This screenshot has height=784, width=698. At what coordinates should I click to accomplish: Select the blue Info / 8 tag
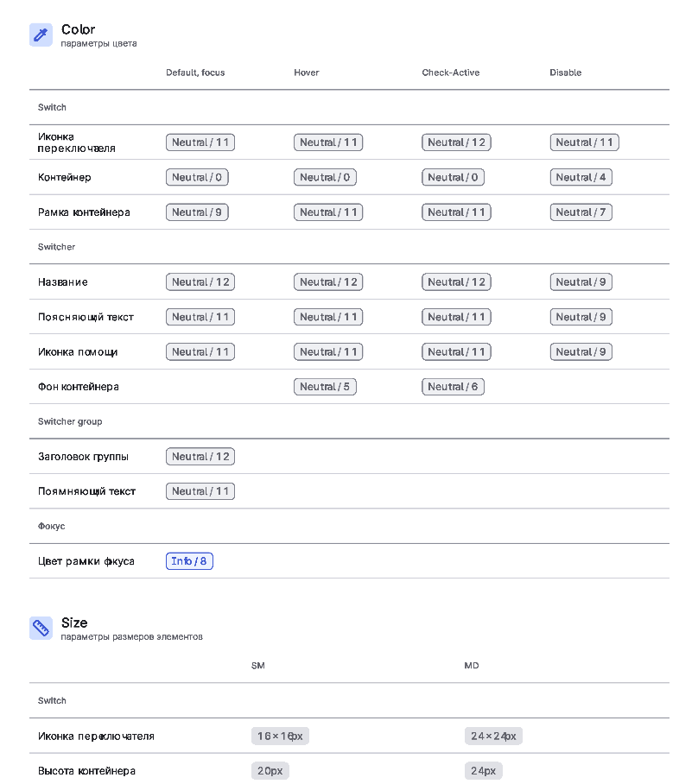point(189,561)
